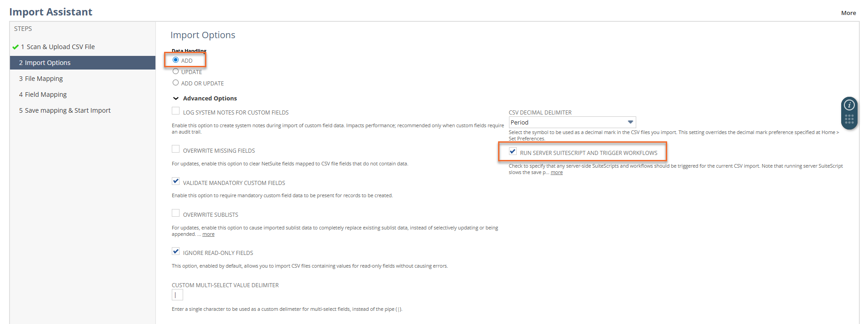The height and width of the screenshot is (324, 868).
Task: Click the grid dots icon below info
Action: coord(849,120)
